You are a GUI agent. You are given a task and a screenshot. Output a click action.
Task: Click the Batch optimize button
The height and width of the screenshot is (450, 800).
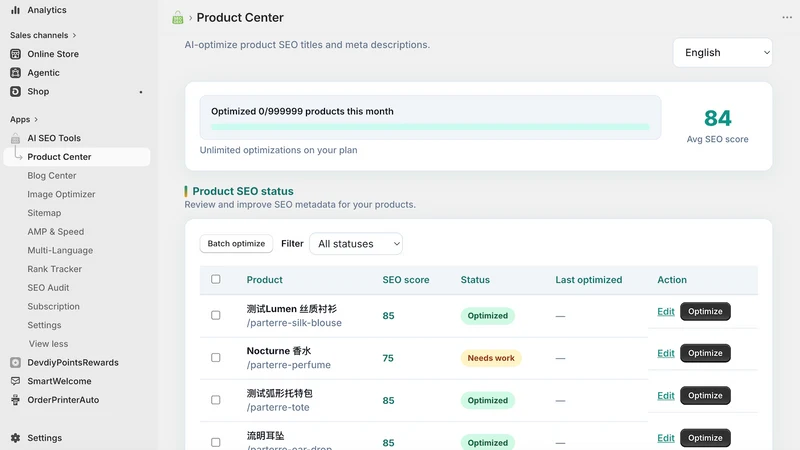236,243
